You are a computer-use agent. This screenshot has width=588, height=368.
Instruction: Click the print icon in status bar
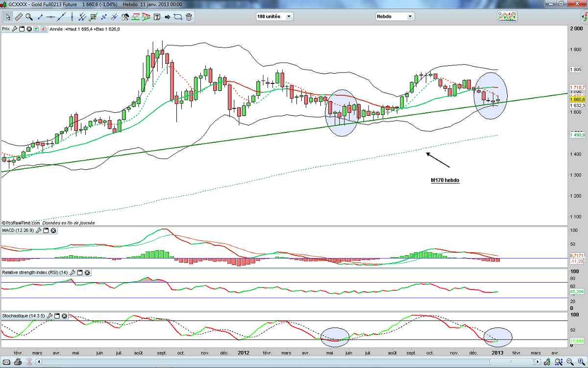click(x=18, y=362)
